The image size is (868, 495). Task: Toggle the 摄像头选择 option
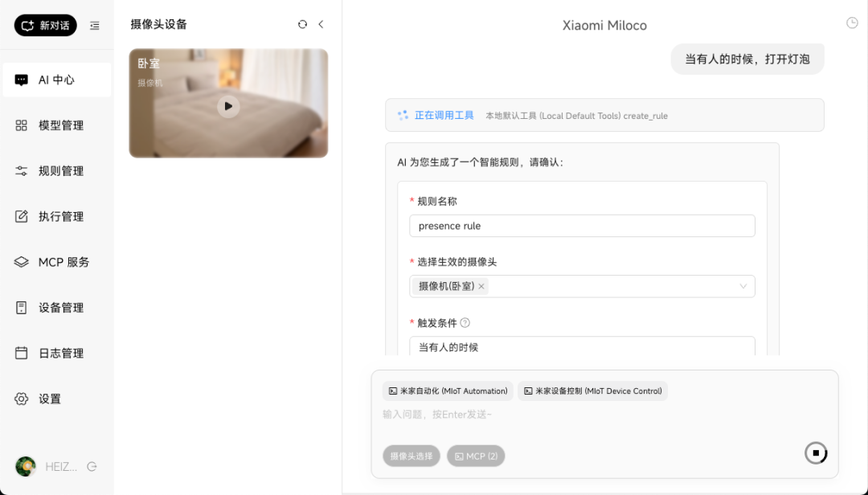(411, 456)
